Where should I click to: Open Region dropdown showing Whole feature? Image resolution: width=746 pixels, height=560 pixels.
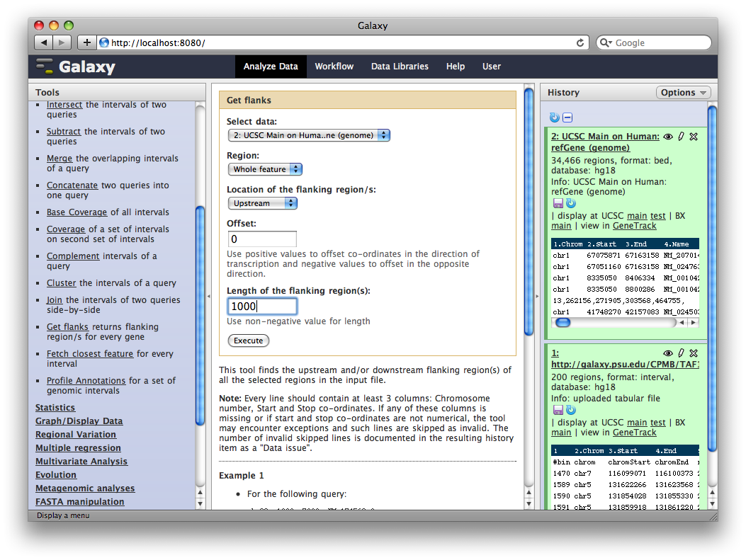click(x=265, y=169)
